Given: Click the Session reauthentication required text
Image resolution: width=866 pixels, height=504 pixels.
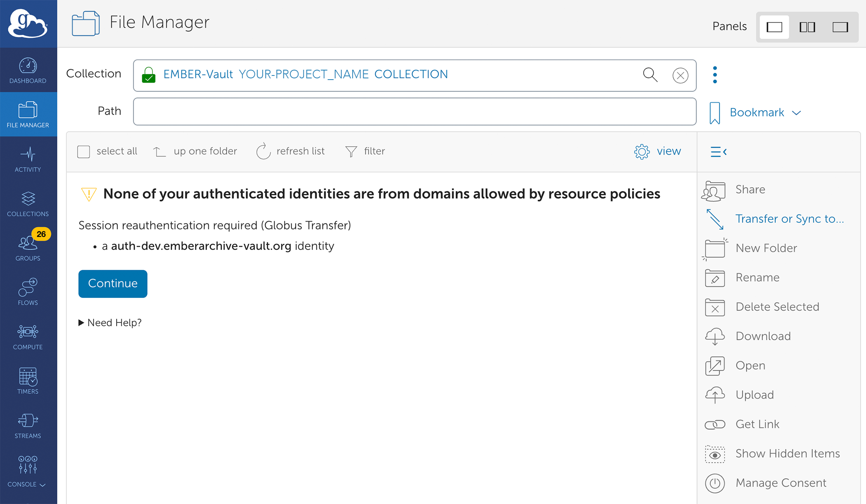Looking at the screenshot, I should pyautogui.click(x=214, y=225).
